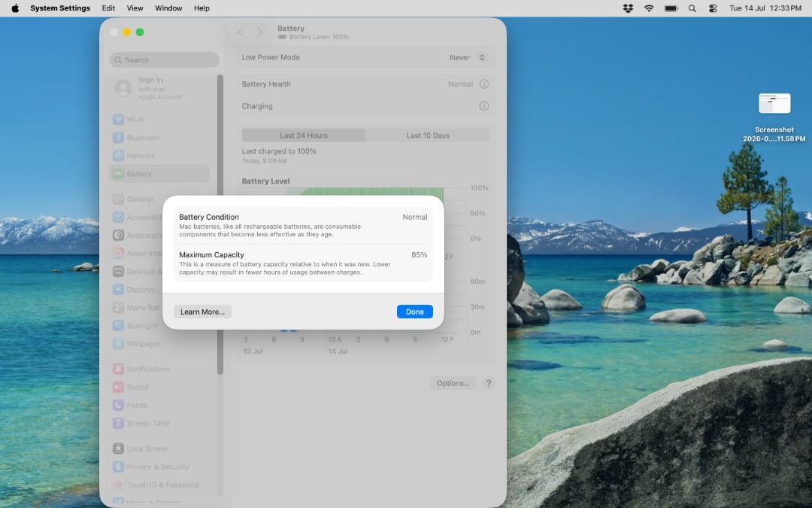Switch to the Last 10 Days tab
Viewport: 812px width, 508px height.
click(x=428, y=135)
